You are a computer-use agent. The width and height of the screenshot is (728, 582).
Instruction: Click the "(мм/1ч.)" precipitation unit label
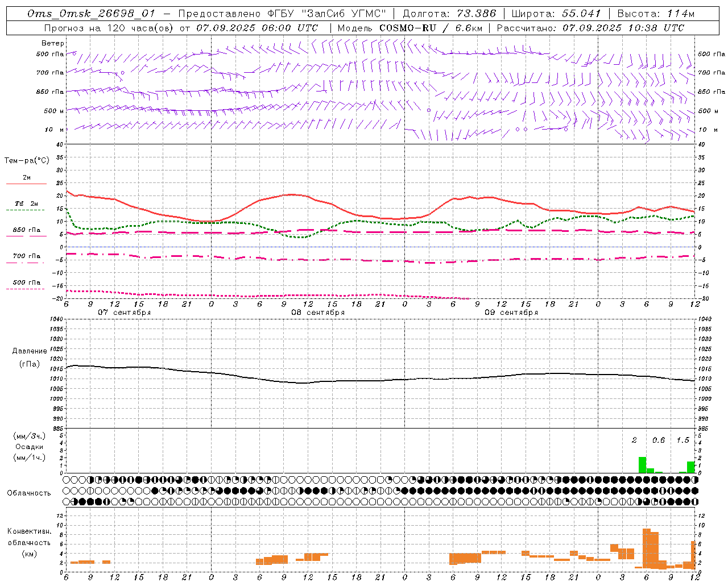30,458
